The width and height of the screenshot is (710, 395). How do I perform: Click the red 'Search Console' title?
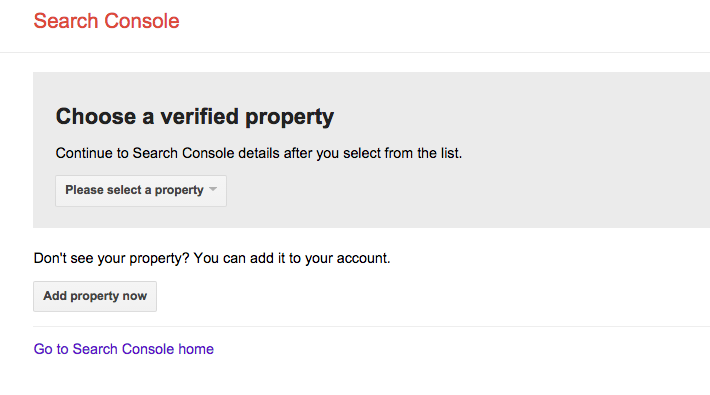point(106,21)
